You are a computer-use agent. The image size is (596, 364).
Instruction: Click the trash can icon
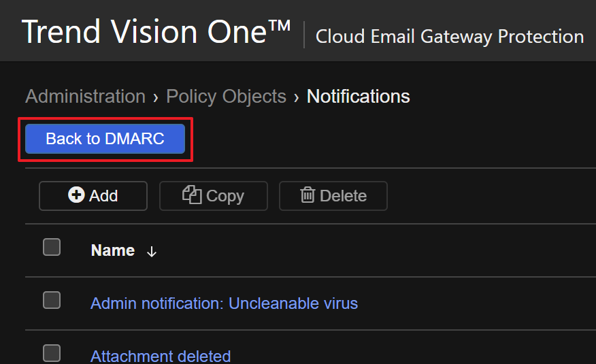pos(308,195)
